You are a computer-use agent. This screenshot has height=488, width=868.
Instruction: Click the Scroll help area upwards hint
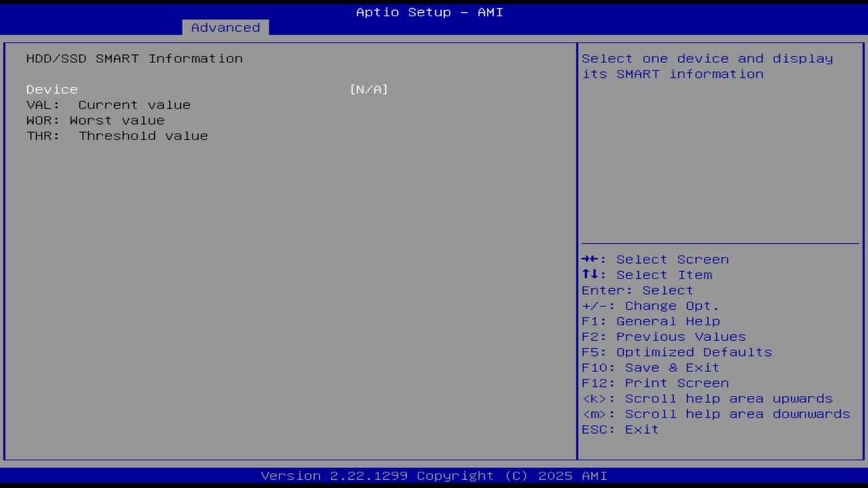pyautogui.click(x=707, y=398)
